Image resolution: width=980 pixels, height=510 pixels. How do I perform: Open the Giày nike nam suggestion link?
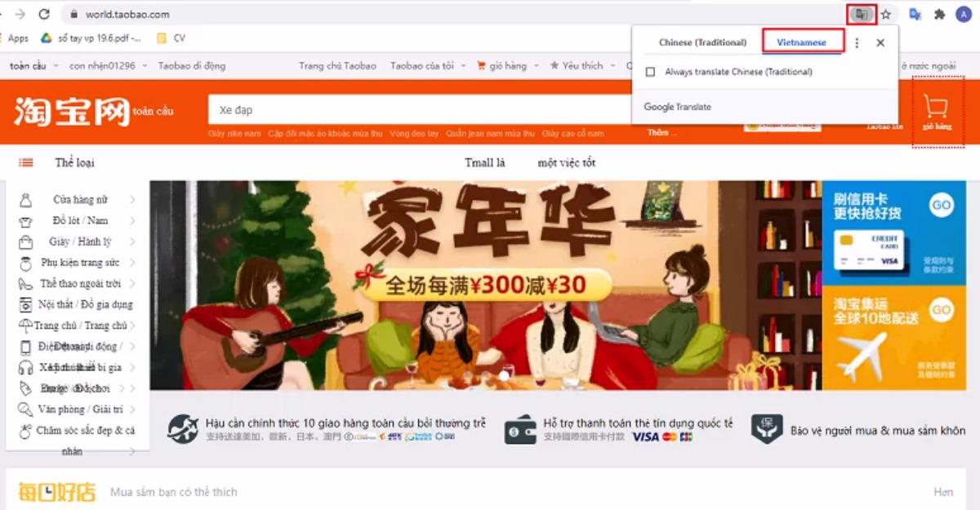pos(234,133)
